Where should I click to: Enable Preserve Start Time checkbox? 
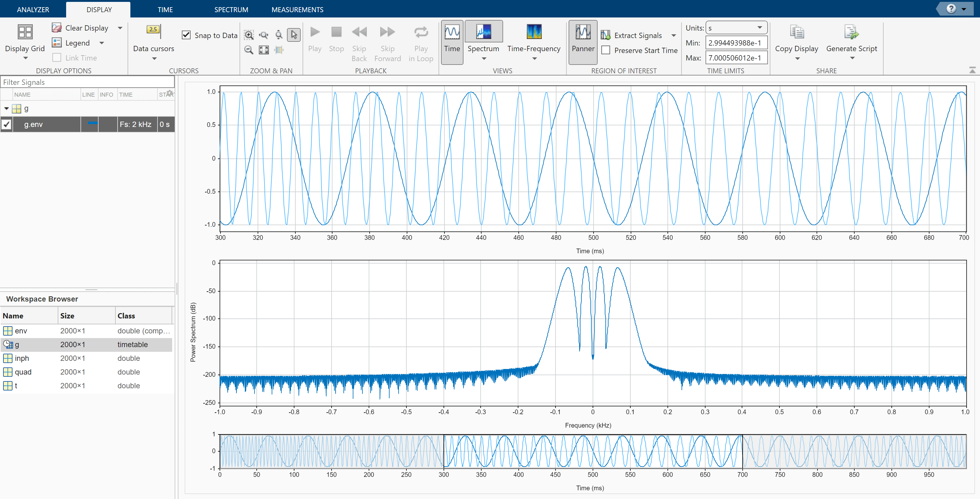click(x=606, y=50)
